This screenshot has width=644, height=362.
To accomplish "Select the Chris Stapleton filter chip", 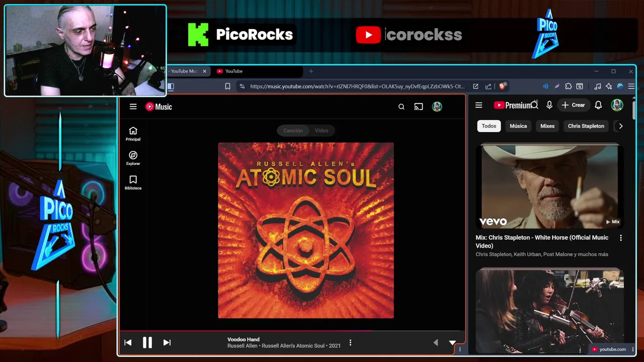I will 586,126.
